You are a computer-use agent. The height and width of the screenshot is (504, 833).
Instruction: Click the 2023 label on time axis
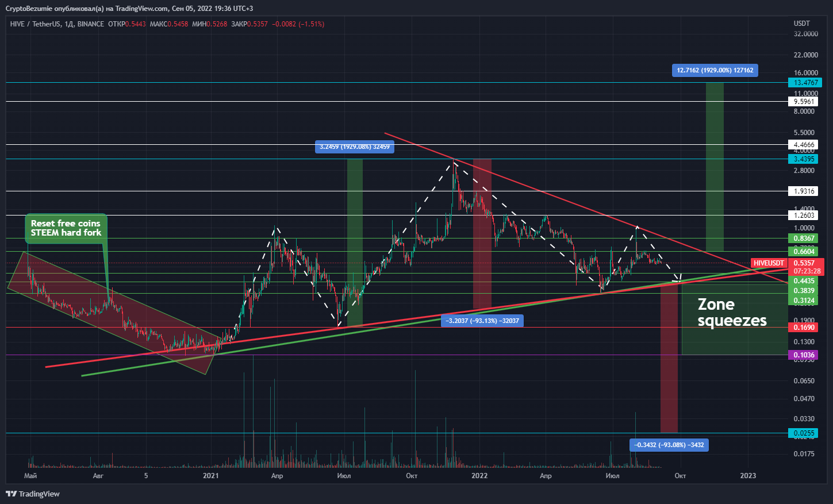[x=748, y=476]
